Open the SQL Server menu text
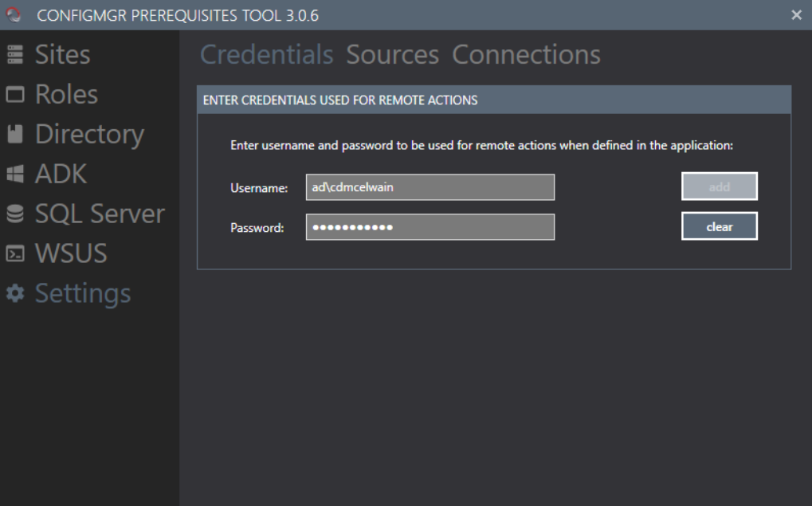Screen dimensions: 812x506 pos(100,214)
